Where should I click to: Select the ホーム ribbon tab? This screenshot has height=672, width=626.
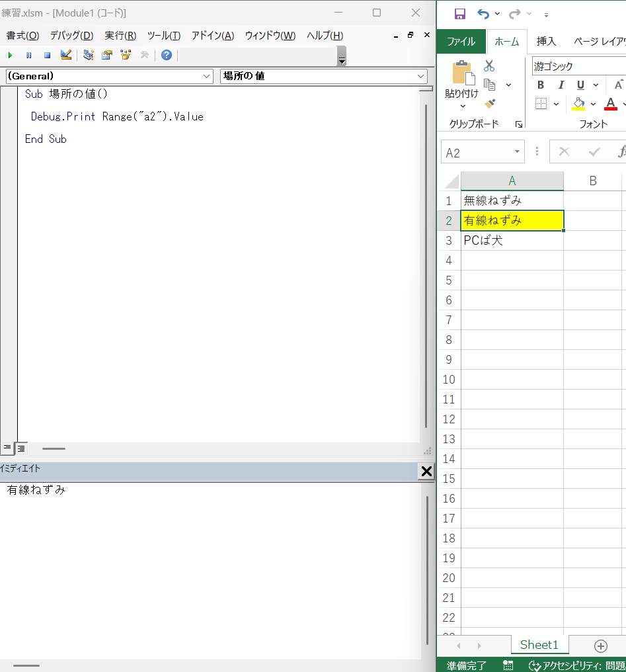click(506, 41)
